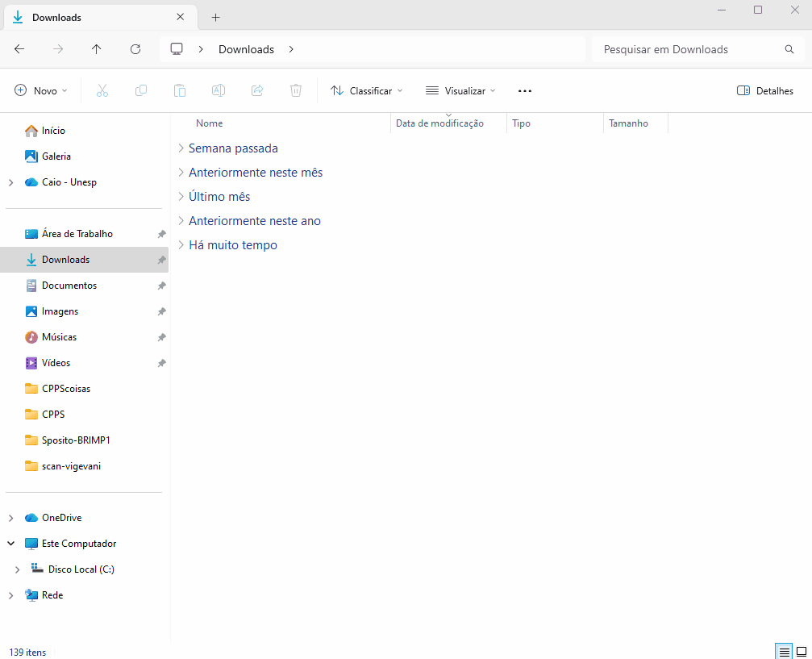Open Documentos in the sidebar

(69, 286)
